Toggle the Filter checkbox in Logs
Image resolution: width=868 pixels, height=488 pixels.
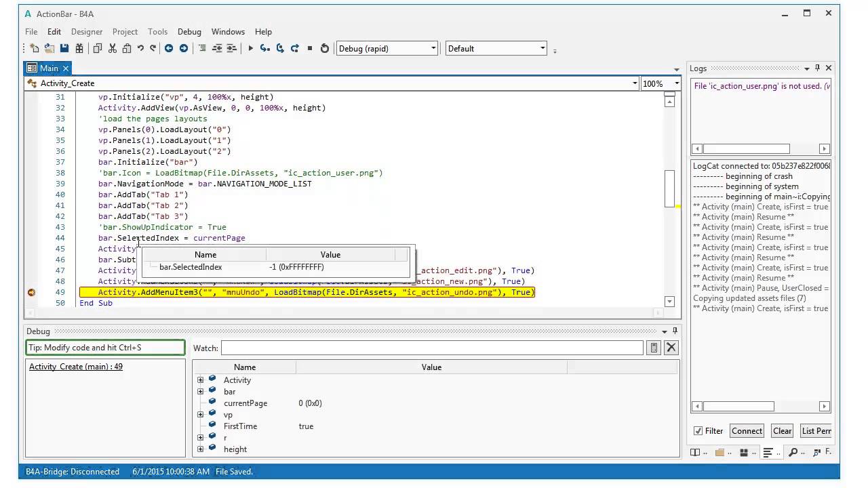pos(698,431)
